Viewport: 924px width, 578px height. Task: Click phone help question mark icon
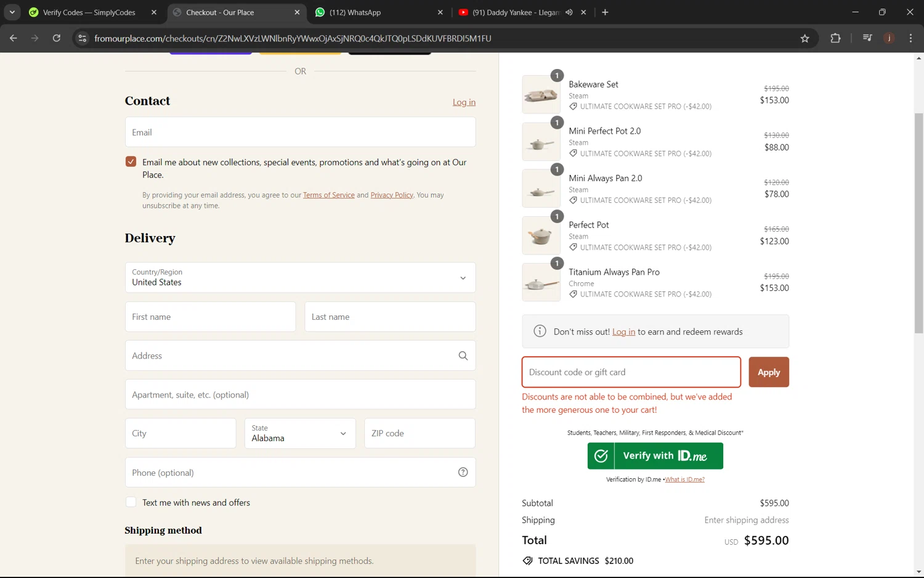[463, 472]
